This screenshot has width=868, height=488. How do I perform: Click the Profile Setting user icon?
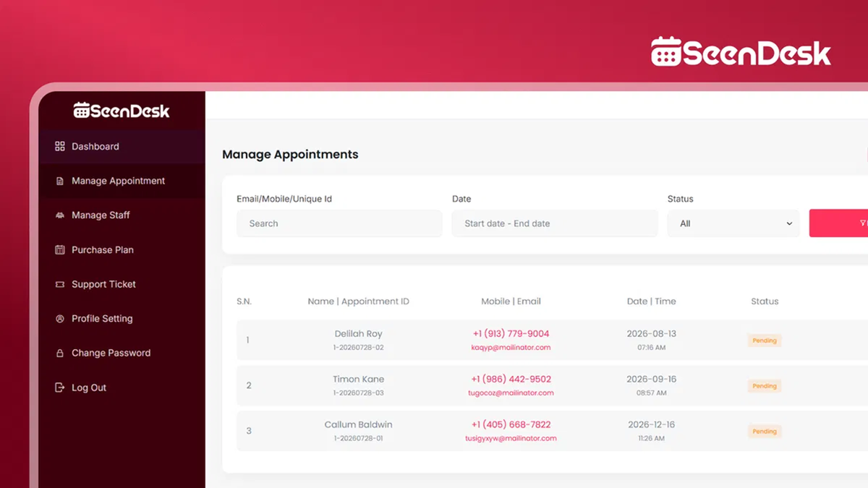(60, 319)
